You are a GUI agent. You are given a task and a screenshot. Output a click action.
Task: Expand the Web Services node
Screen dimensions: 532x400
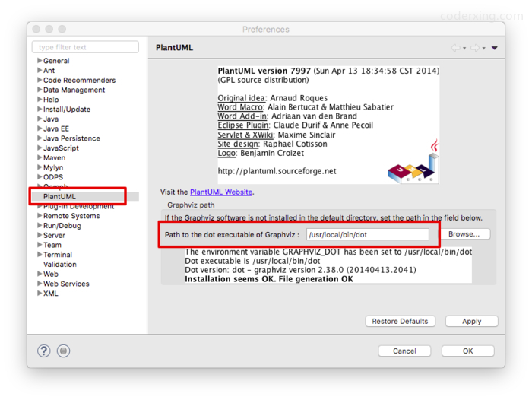pos(40,284)
